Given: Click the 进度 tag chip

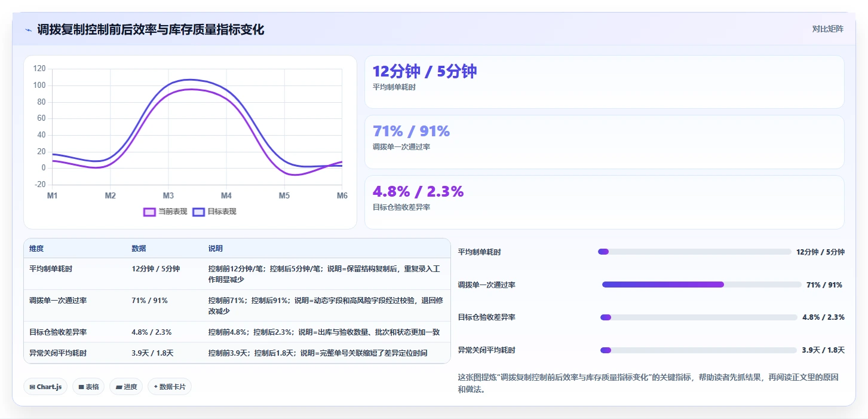Looking at the screenshot, I should point(126,387).
